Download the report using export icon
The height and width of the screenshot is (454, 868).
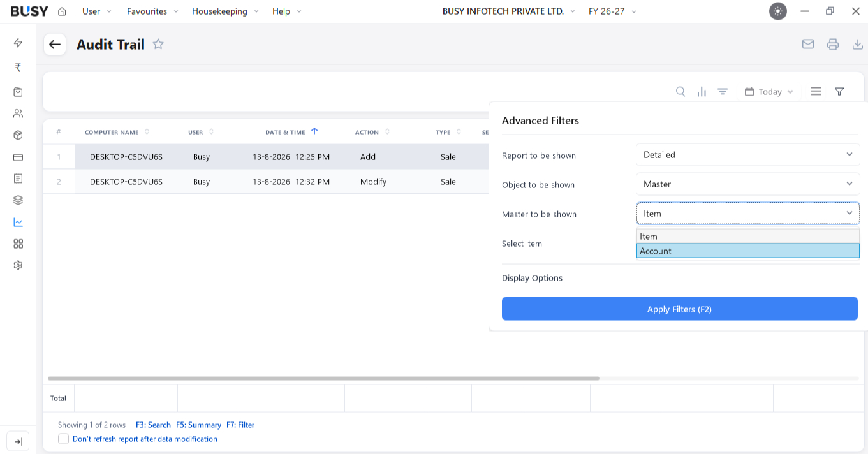click(x=858, y=44)
